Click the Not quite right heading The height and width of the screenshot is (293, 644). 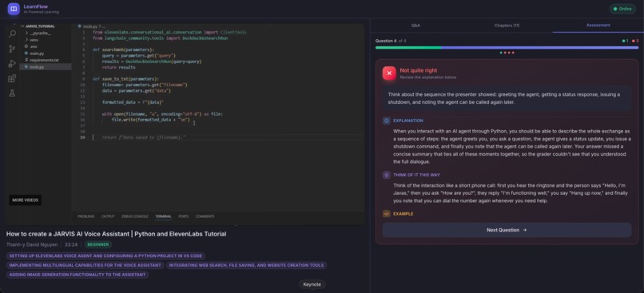[x=419, y=70]
